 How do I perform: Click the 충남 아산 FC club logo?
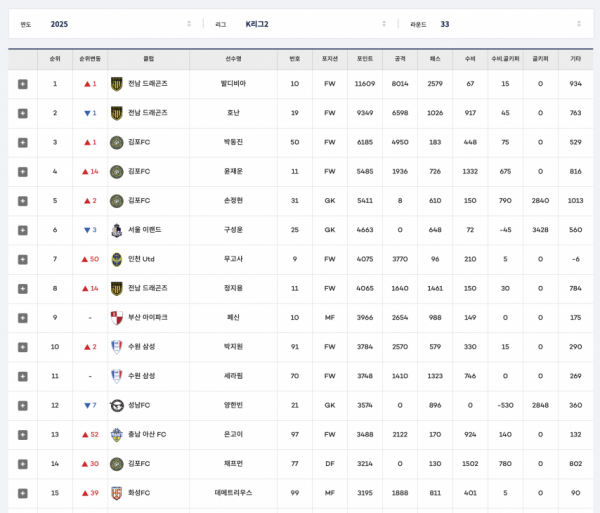117,434
